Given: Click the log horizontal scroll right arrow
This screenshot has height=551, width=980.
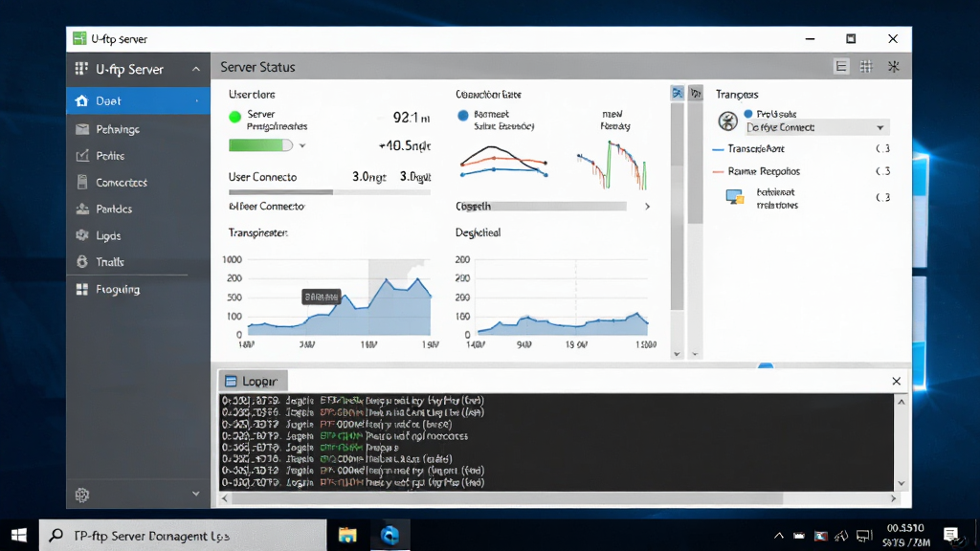Looking at the screenshot, I should coord(893,498).
